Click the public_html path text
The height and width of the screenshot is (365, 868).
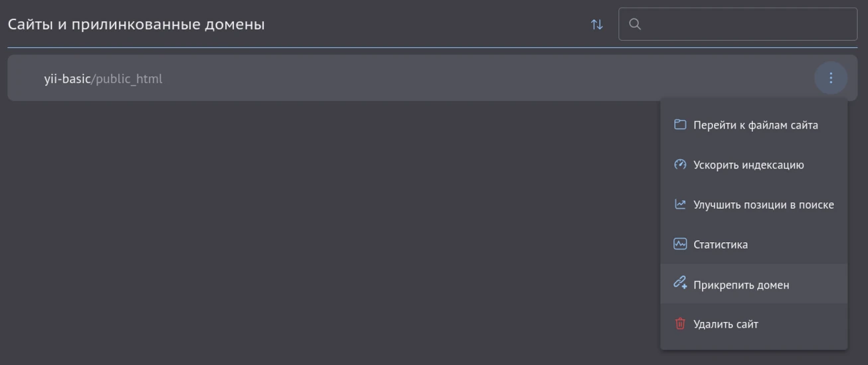click(x=129, y=79)
